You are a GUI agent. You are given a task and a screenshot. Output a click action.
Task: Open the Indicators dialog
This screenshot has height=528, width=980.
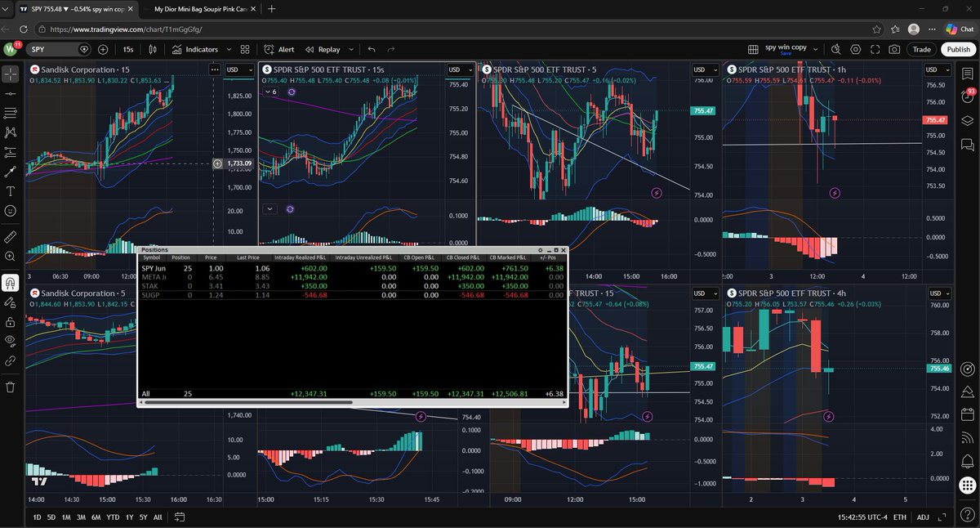click(x=195, y=49)
